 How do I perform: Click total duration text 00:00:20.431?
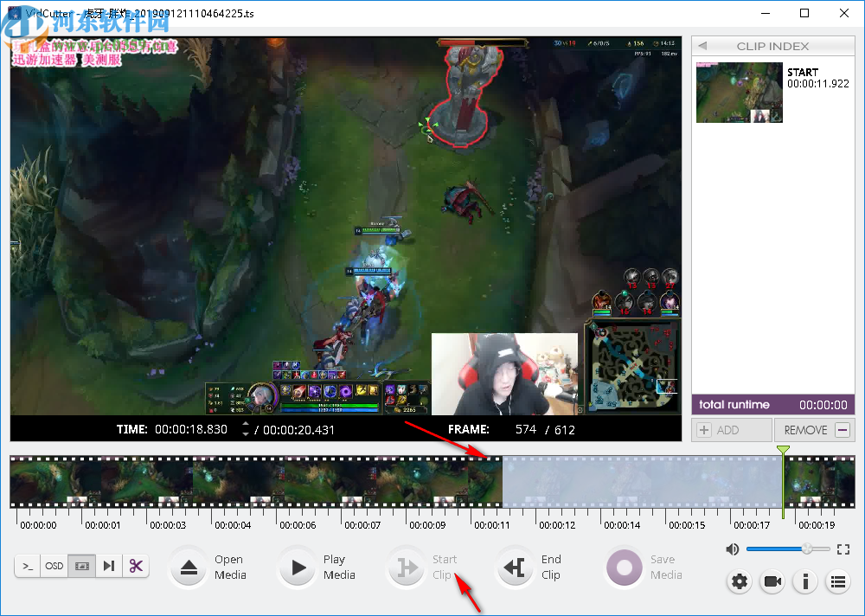point(298,430)
